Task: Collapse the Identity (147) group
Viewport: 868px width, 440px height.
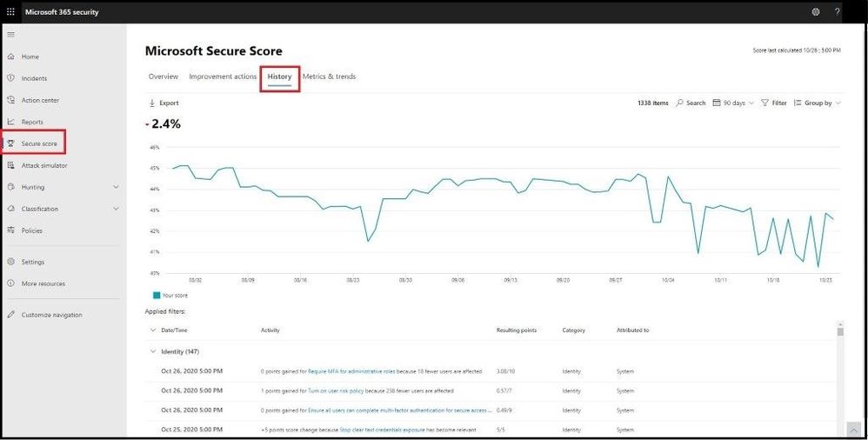Action: (153, 351)
